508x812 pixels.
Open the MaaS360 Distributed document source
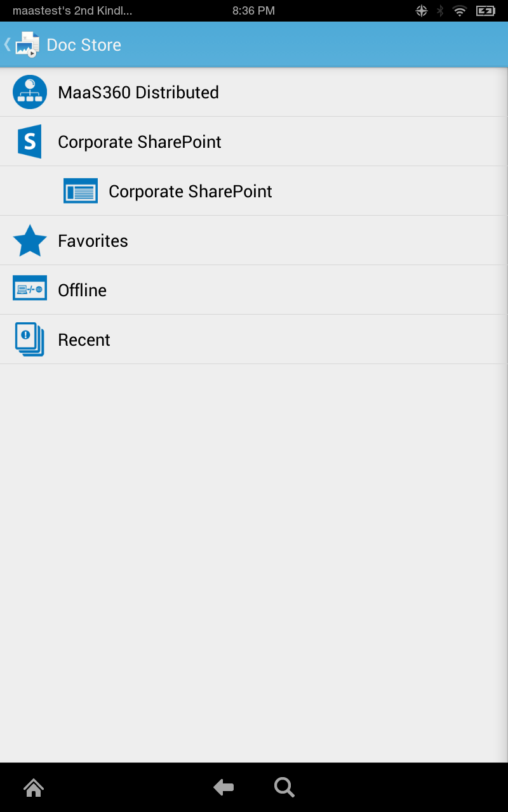point(30,92)
